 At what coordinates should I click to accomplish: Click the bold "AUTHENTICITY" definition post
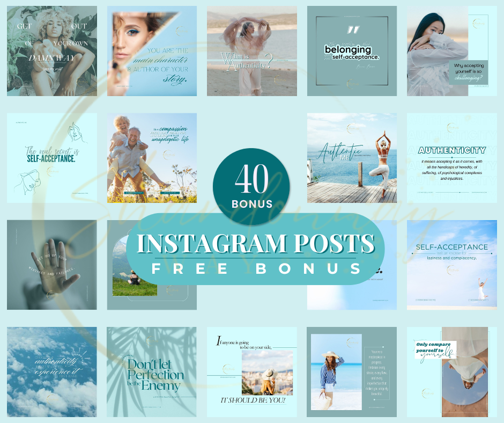point(451,158)
